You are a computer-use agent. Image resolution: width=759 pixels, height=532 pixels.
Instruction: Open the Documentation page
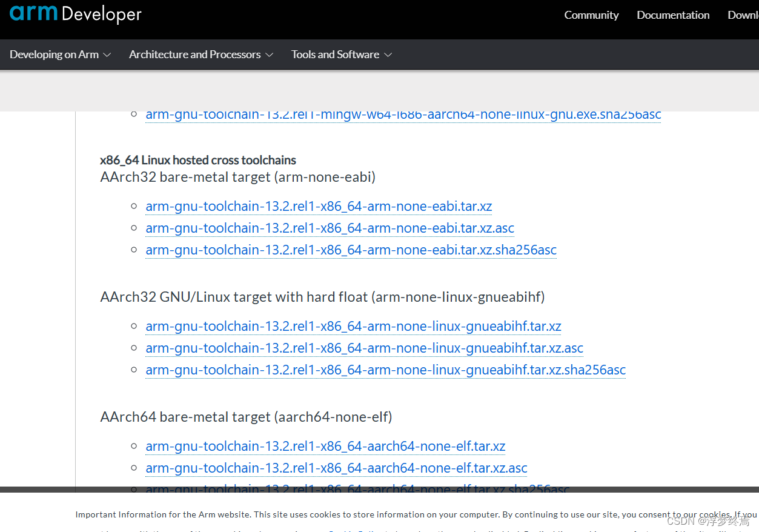click(x=673, y=15)
